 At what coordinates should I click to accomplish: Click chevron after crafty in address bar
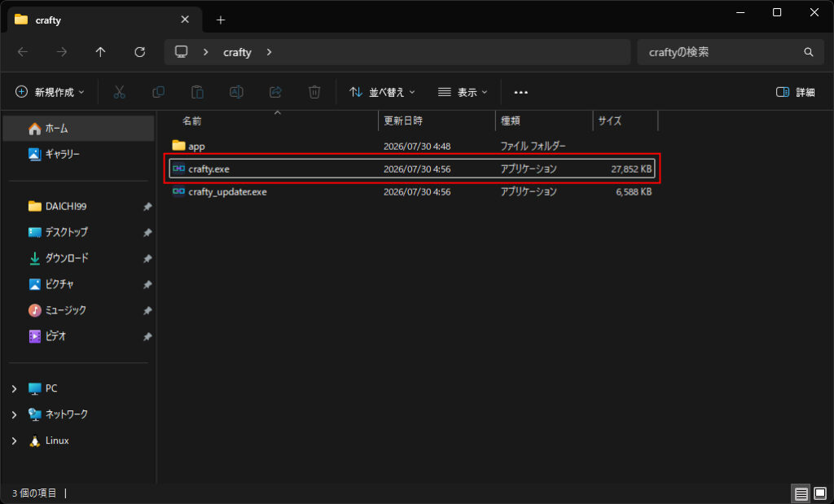269,52
